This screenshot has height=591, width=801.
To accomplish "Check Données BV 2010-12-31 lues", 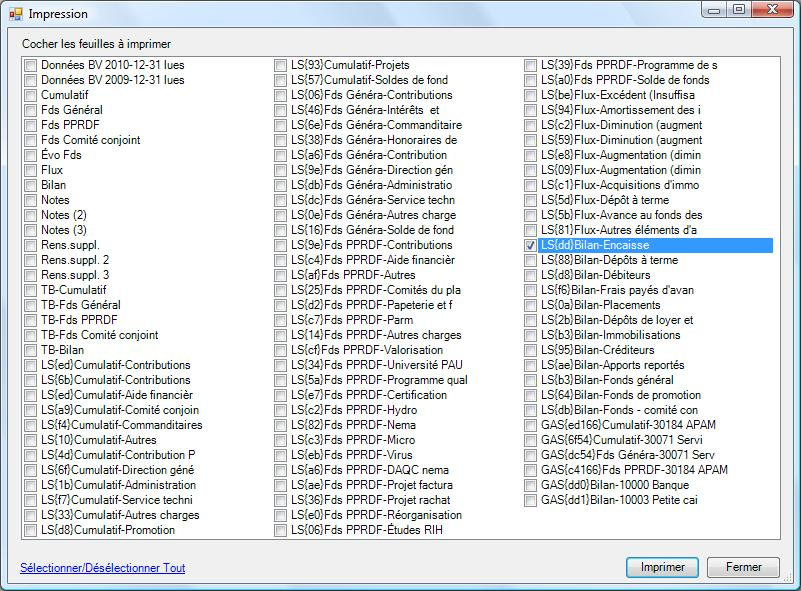I will click(31, 65).
